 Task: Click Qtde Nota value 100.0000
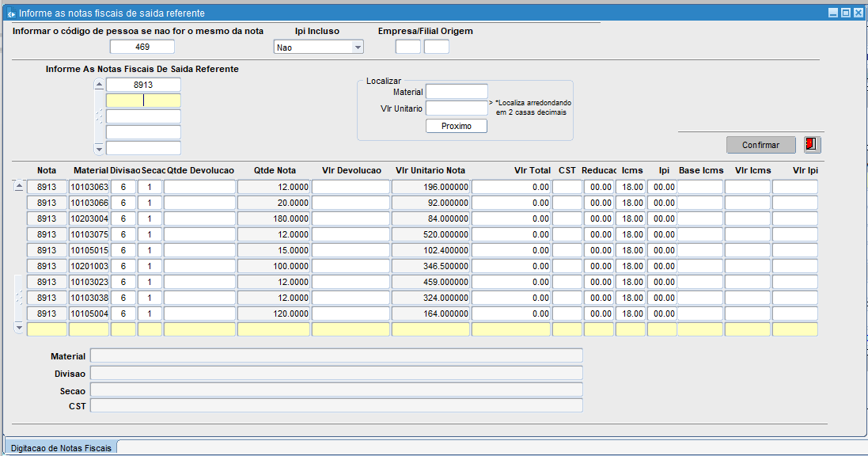274,266
